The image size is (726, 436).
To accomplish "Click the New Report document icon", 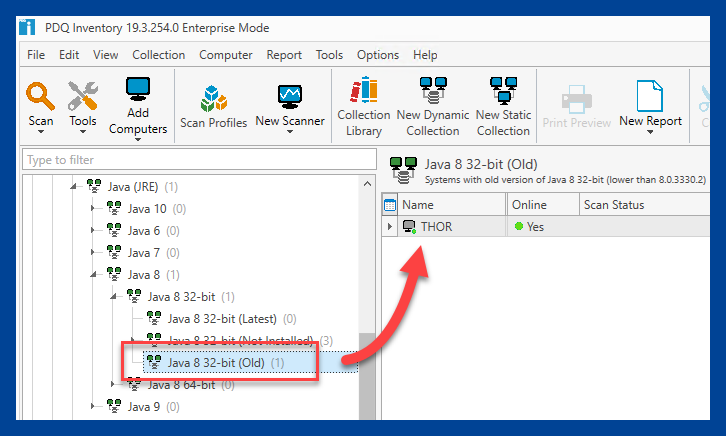I will (x=650, y=96).
